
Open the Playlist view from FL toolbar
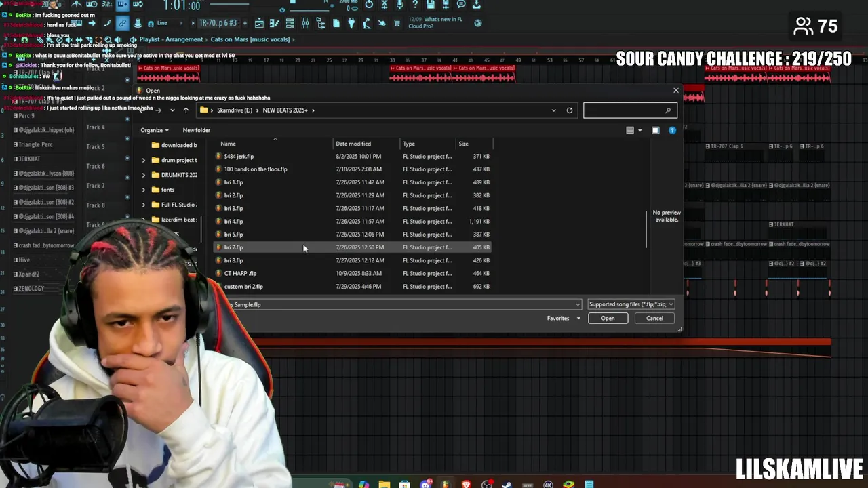point(259,23)
